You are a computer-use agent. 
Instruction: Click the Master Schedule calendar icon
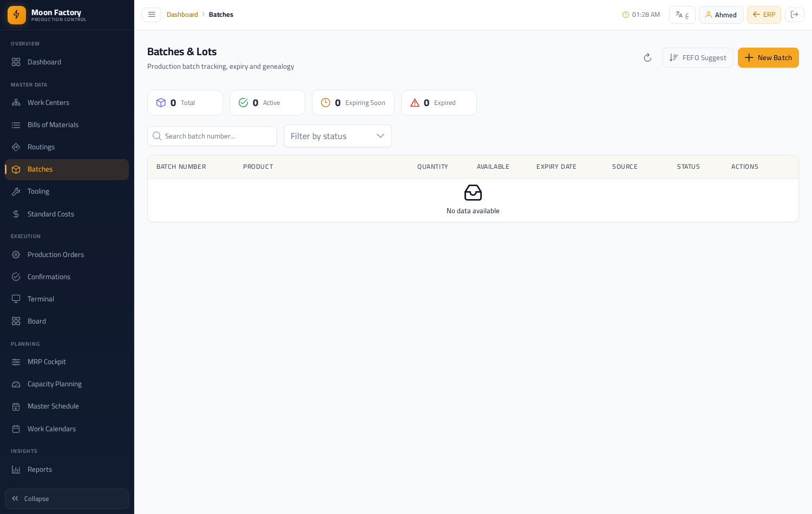coord(16,406)
